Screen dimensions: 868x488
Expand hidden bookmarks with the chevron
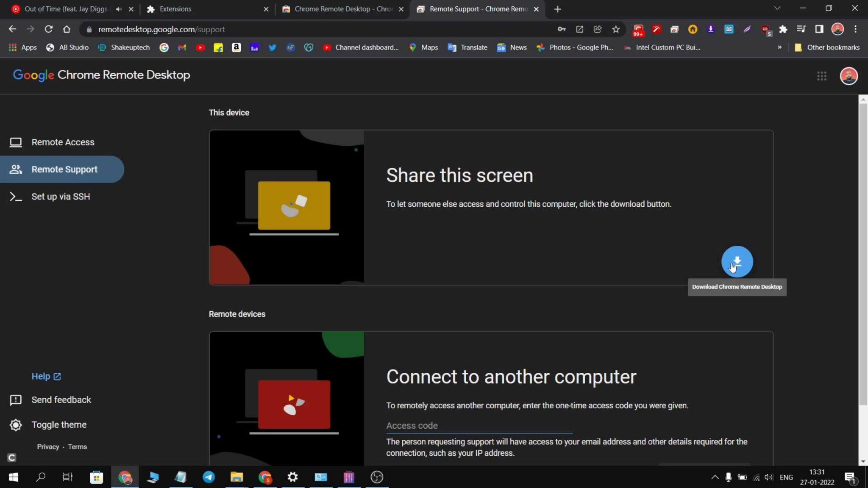pyautogui.click(x=779, y=47)
